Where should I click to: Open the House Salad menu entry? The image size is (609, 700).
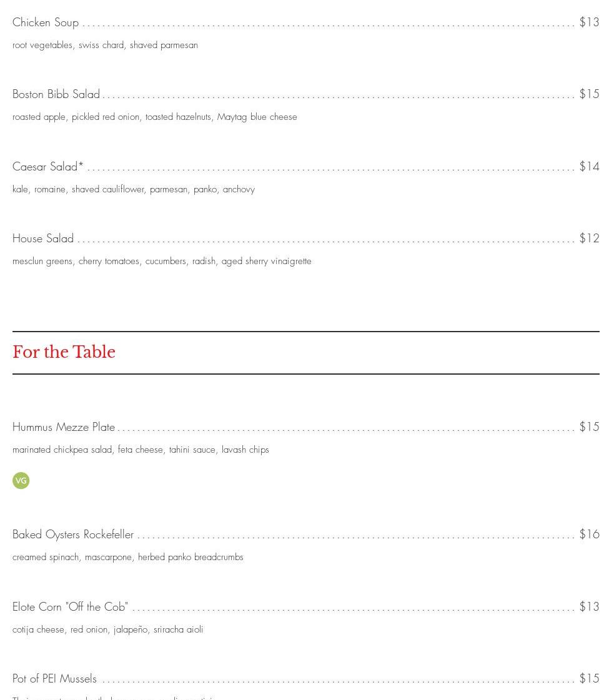43,239
